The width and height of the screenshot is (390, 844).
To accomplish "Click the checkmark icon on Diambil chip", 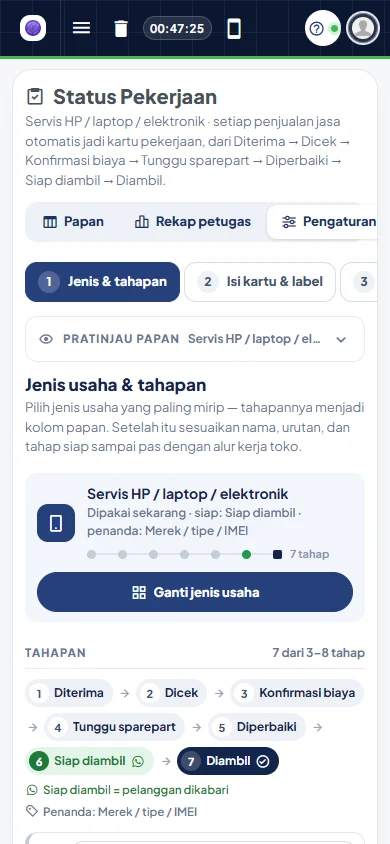I will click(x=263, y=761).
